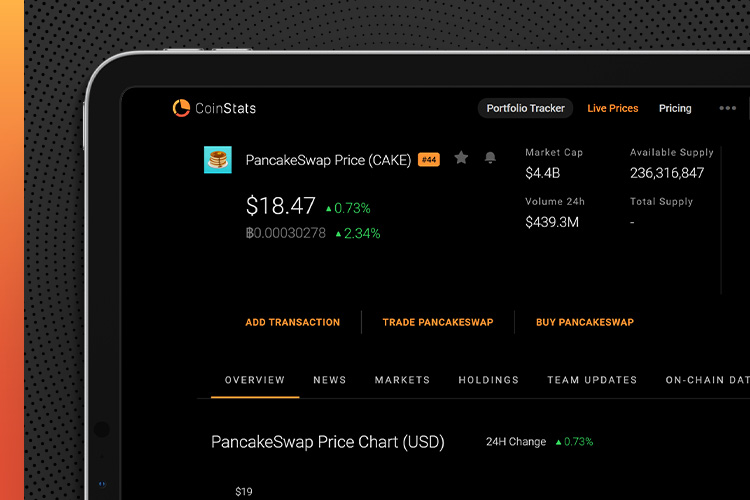Click the 0.73% change beside $18.47
Screen dimensions: 750x500
pyautogui.click(x=348, y=208)
